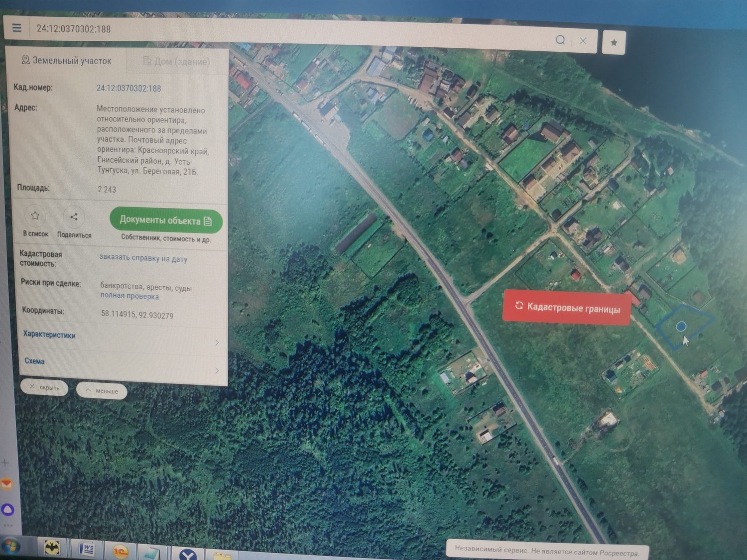The height and width of the screenshot is (560, 747).
Task: Switch to the Дом (здание) tab
Action: tap(177, 62)
